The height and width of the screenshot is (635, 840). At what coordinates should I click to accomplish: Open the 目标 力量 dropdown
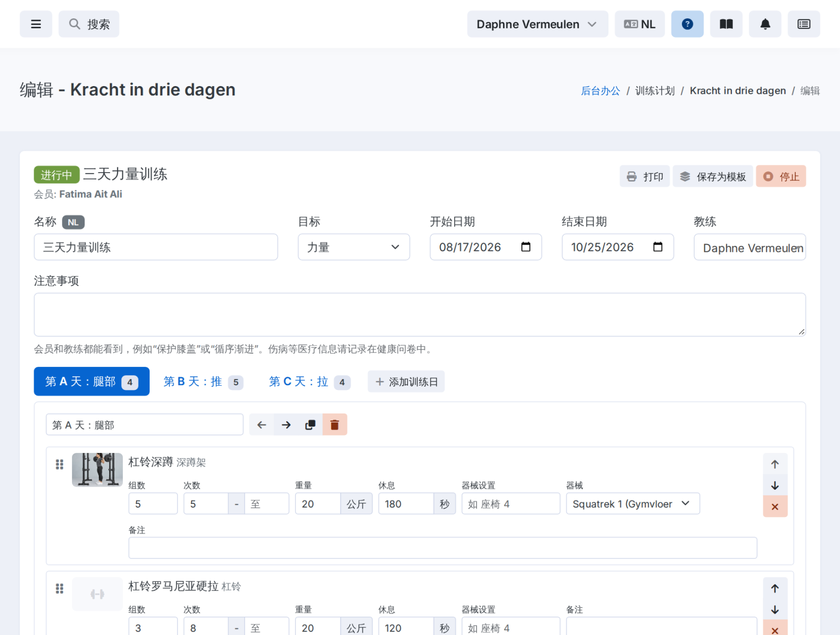click(x=354, y=247)
